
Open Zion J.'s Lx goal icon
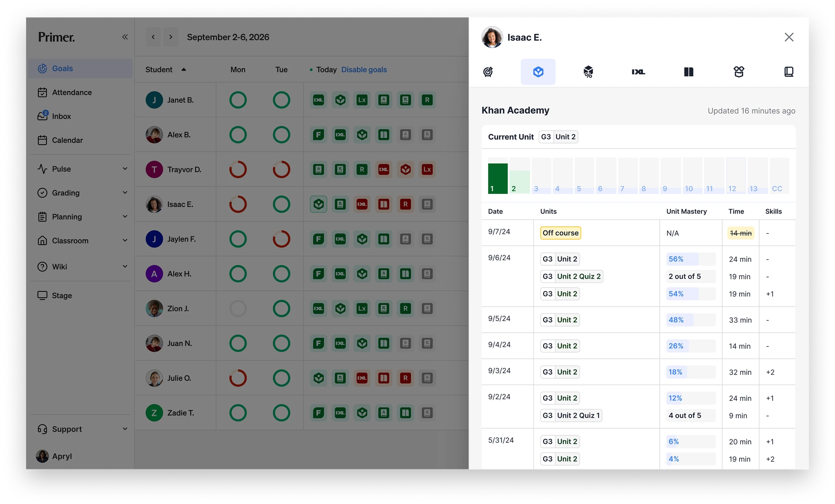pos(362,308)
